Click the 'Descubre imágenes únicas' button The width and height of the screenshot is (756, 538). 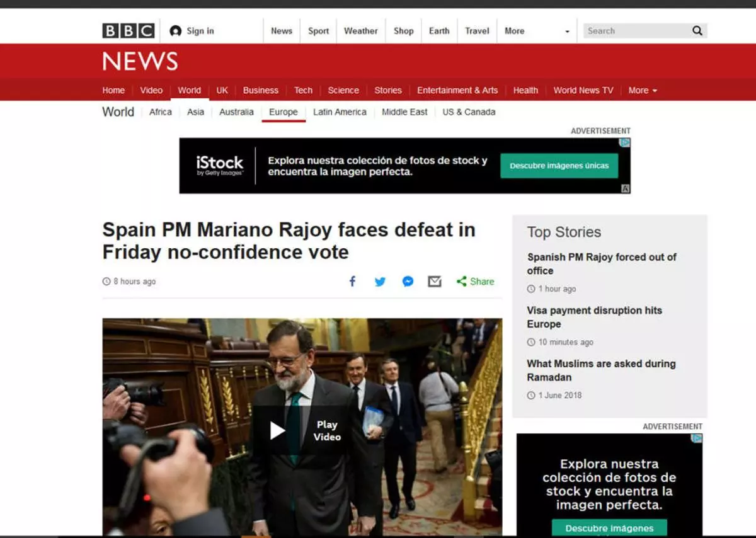point(559,166)
